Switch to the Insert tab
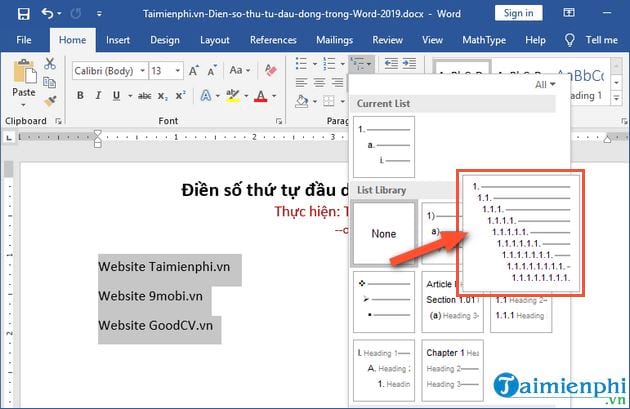This screenshot has height=409, width=630. pos(118,40)
